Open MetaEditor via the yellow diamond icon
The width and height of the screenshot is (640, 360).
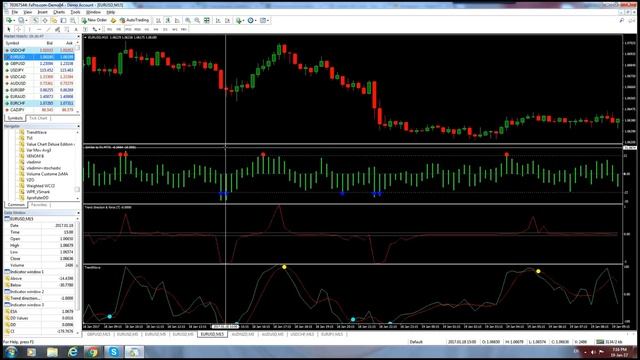(x=113, y=20)
